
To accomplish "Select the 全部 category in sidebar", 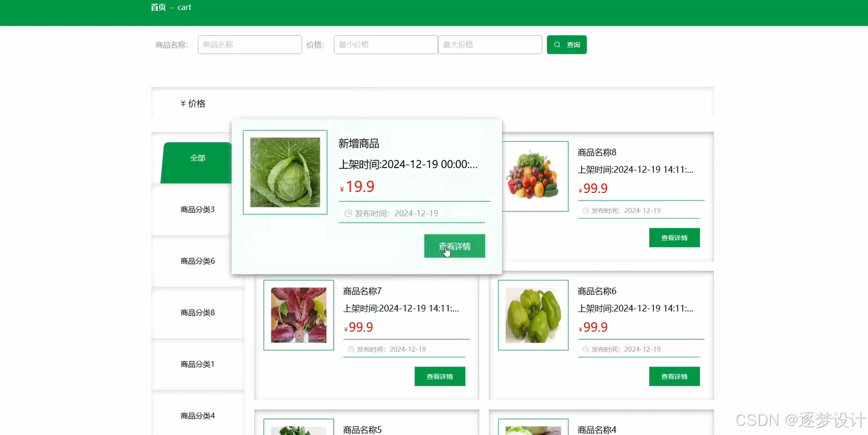I will 197,158.
